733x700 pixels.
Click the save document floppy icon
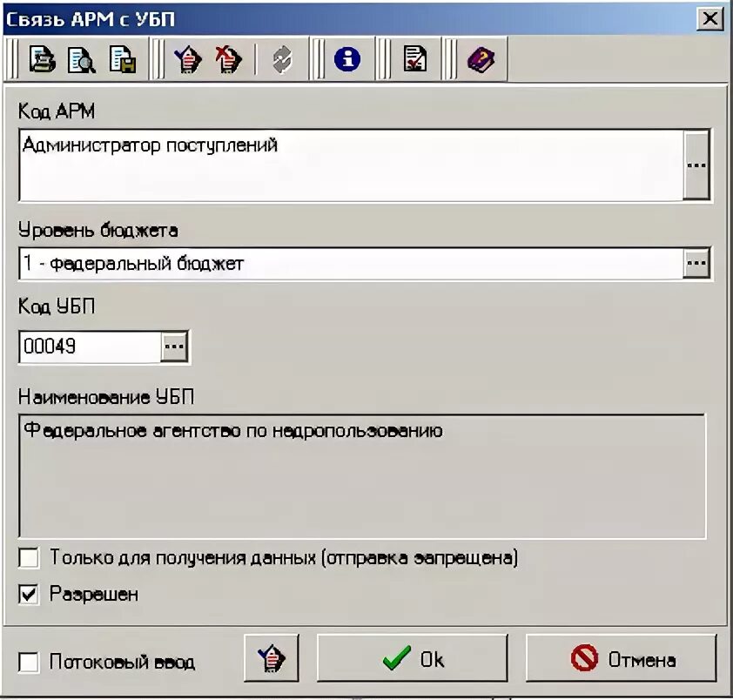tap(123, 59)
